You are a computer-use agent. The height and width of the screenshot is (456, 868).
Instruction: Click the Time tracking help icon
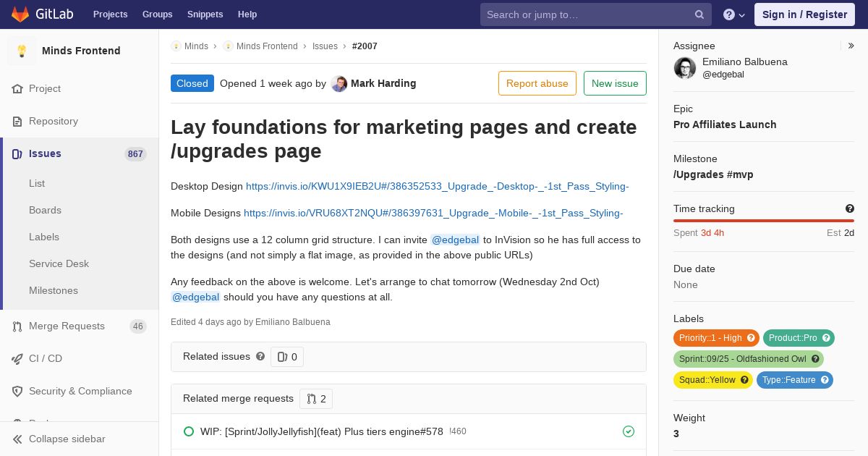pyautogui.click(x=850, y=208)
